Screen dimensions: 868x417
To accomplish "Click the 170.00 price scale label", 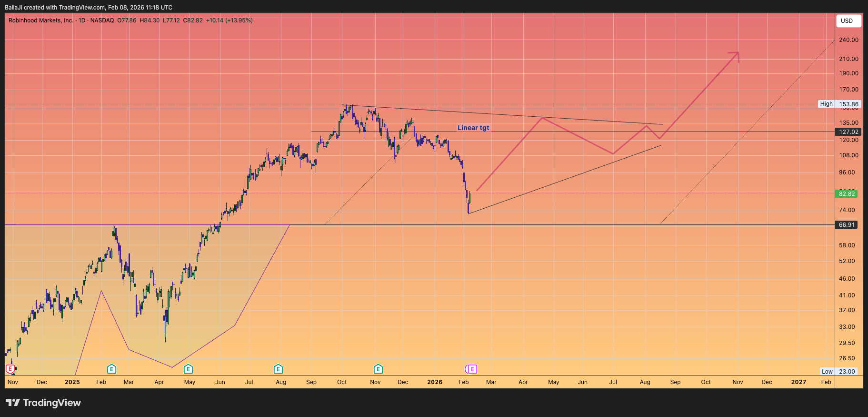I will click(x=848, y=90).
